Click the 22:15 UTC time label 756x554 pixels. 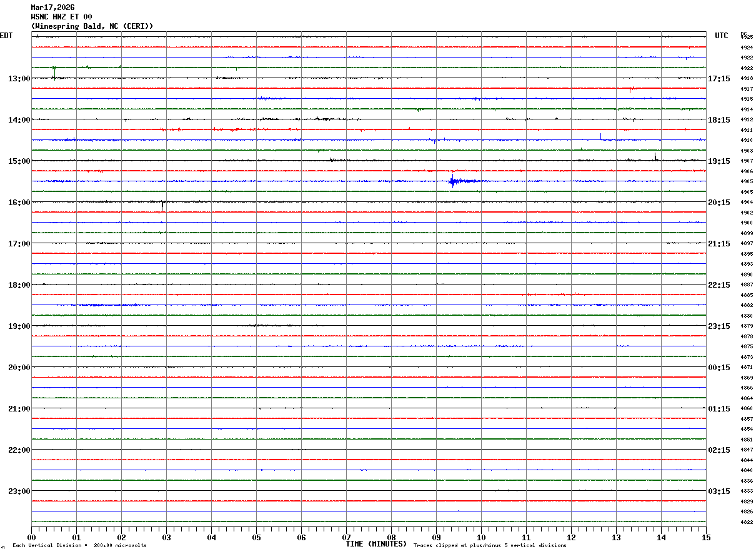click(x=719, y=285)
